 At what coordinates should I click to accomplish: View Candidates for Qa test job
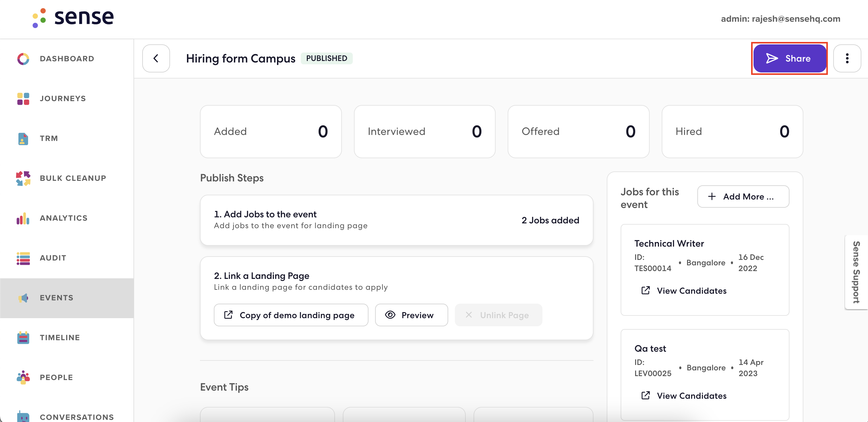tap(684, 396)
